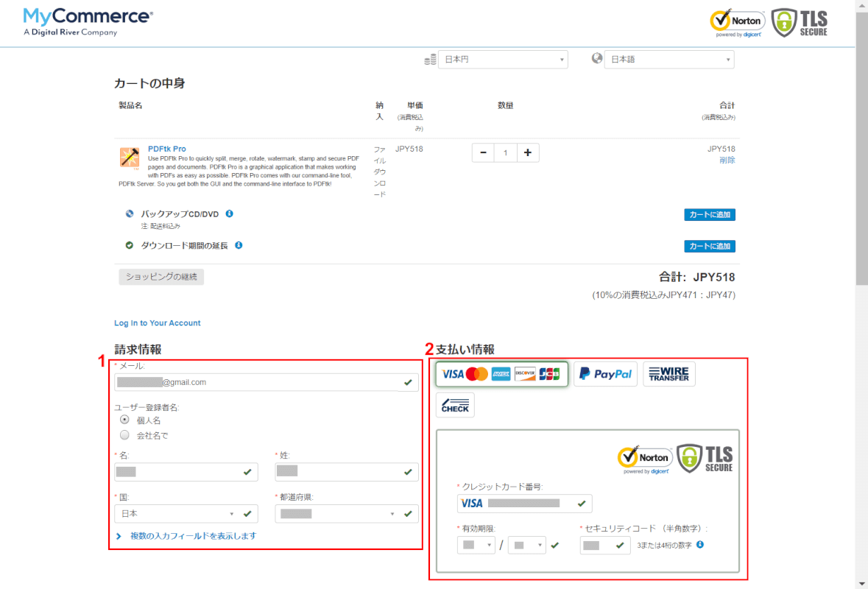Open the expiry year dropdown
Image resolution: width=868 pixels, height=589 pixels.
pyautogui.click(x=527, y=546)
